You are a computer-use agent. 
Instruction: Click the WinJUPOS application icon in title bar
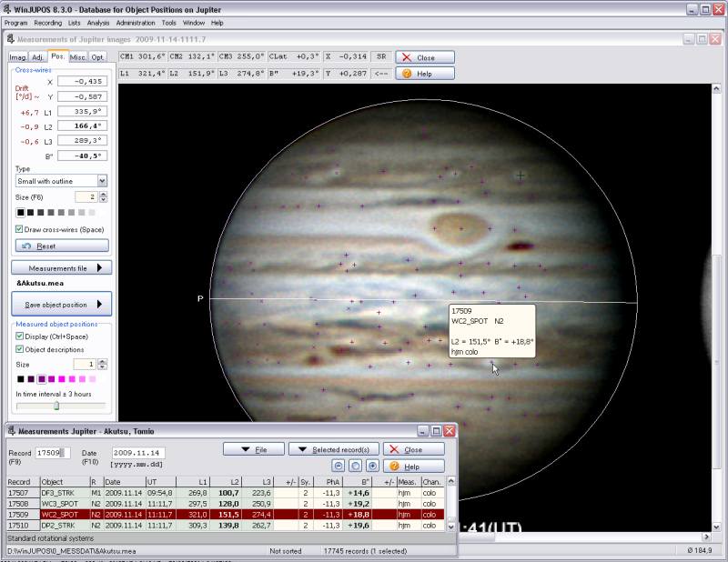(x=7, y=9)
